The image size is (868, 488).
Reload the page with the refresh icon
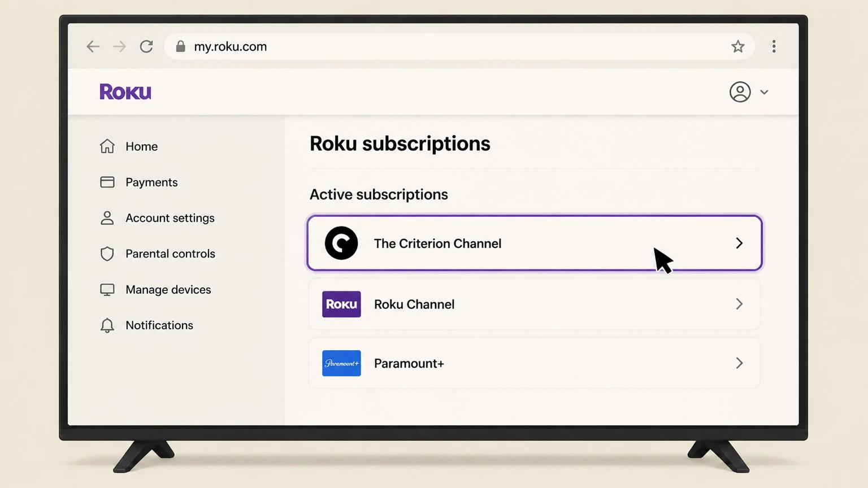pyautogui.click(x=146, y=46)
